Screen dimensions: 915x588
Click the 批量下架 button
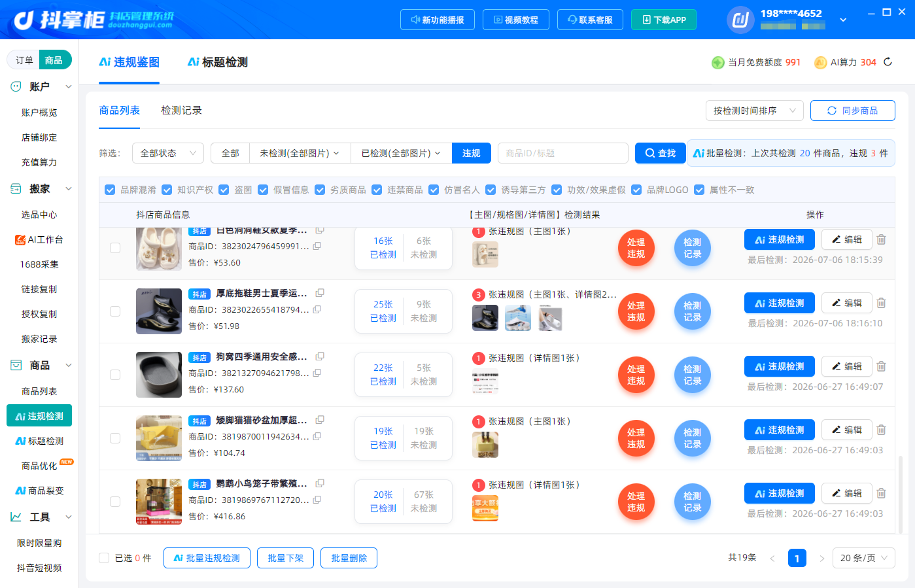286,558
